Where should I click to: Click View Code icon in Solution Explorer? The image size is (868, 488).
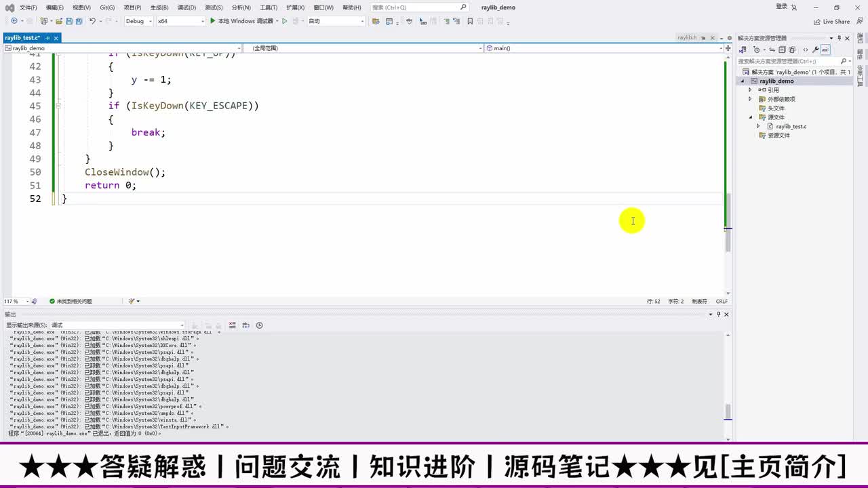pos(806,49)
